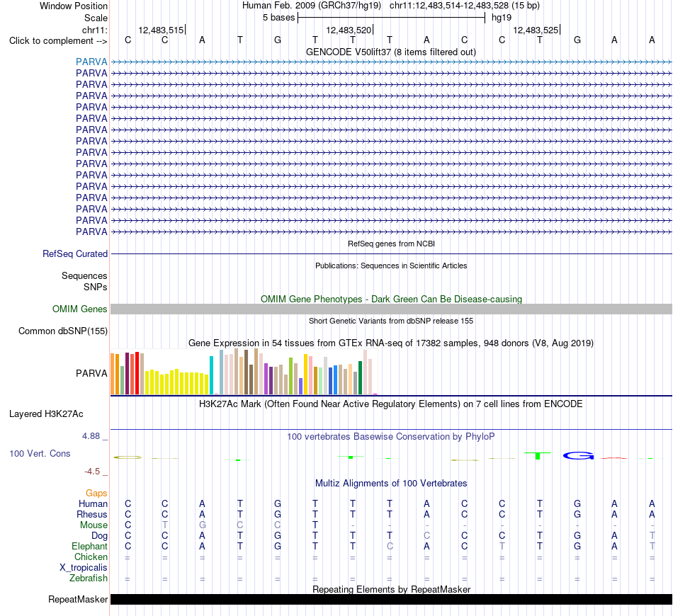Open the 100 Vert. Cons track label
This screenshot has height=616, width=673.
click(x=40, y=453)
